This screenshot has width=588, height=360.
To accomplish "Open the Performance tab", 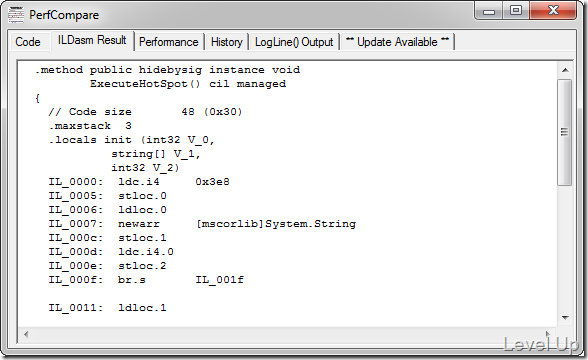I will [x=169, y=42].
